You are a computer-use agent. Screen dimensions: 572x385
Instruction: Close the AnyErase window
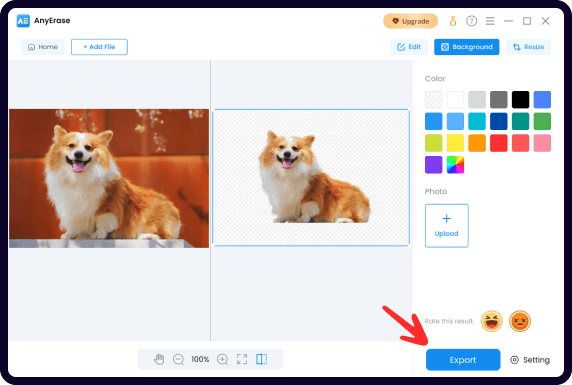tap(545, 21)
